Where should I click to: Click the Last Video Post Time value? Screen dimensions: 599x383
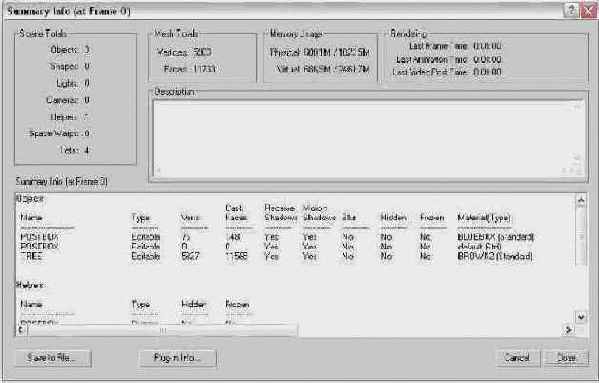click(x=487, y=72)
